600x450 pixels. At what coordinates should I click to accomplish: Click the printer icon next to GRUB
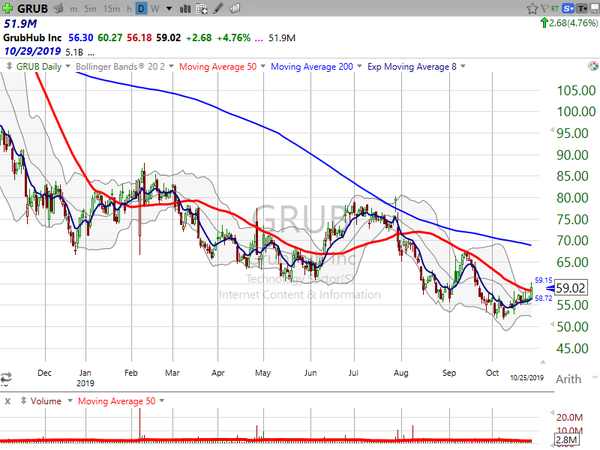point(58,8)
